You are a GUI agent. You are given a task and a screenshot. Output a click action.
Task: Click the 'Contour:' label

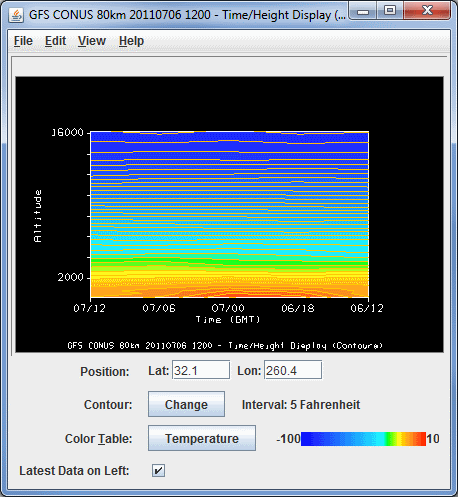point(108,405)
